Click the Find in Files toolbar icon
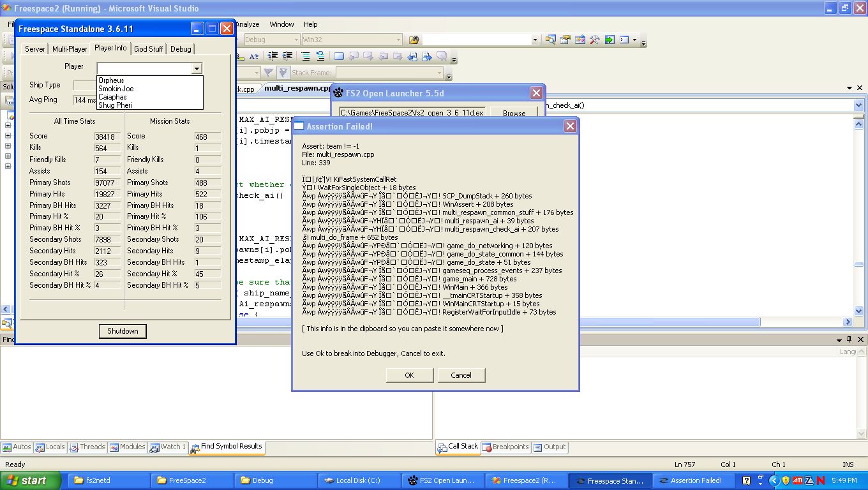Viewport: 868px width, 490px height. [x=414, y=40]
